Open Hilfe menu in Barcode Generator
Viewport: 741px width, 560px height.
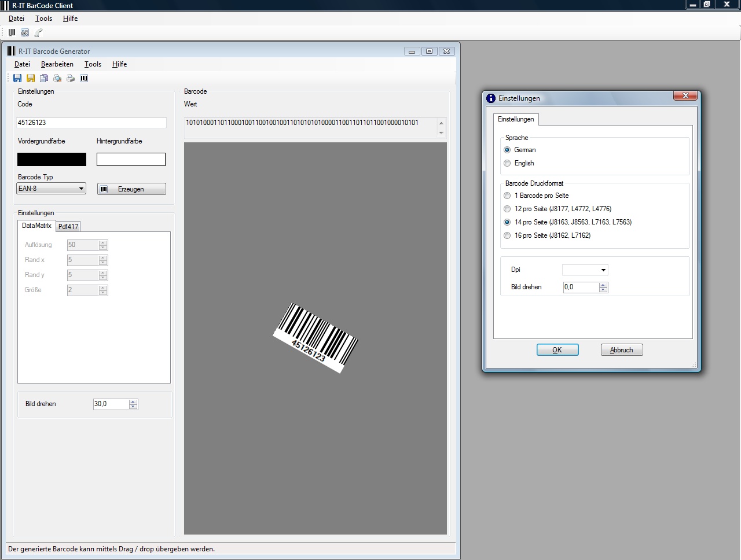(x=119, y=64)
